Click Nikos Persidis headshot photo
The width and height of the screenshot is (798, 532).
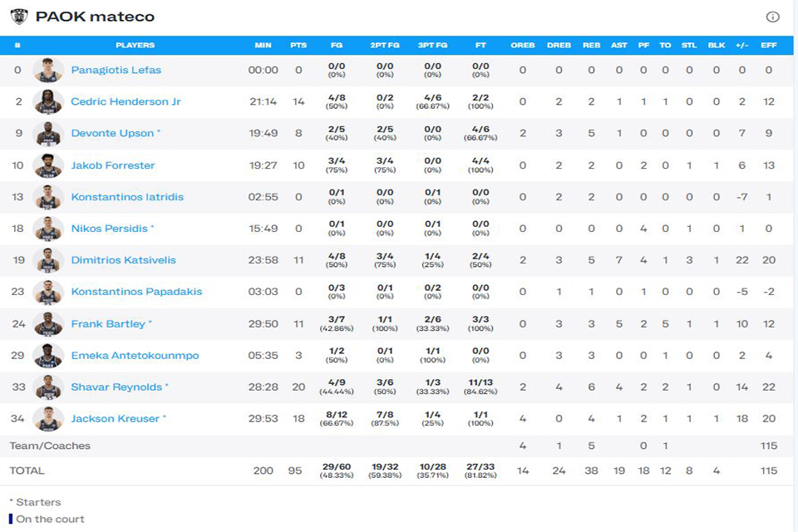click(48, 229)
